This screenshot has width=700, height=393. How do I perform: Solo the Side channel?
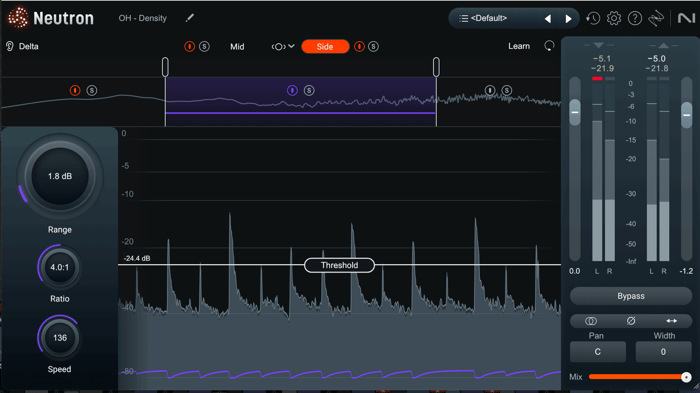(374, 46)
